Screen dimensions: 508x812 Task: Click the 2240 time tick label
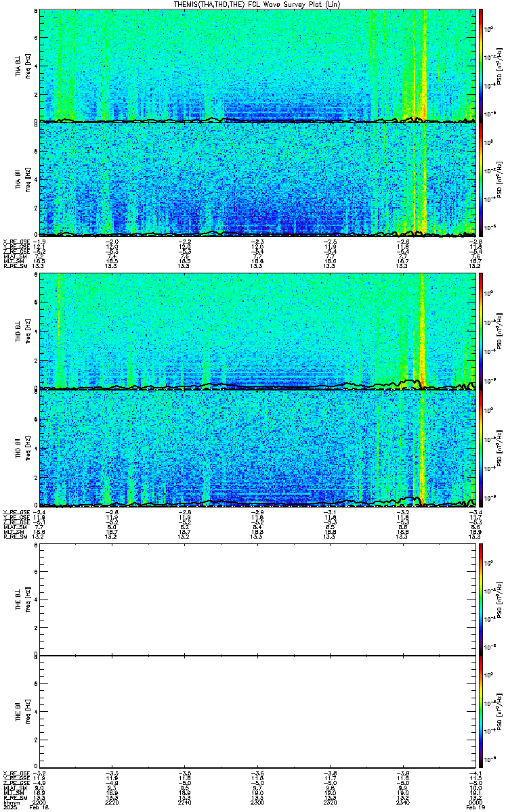pos(185,803)
